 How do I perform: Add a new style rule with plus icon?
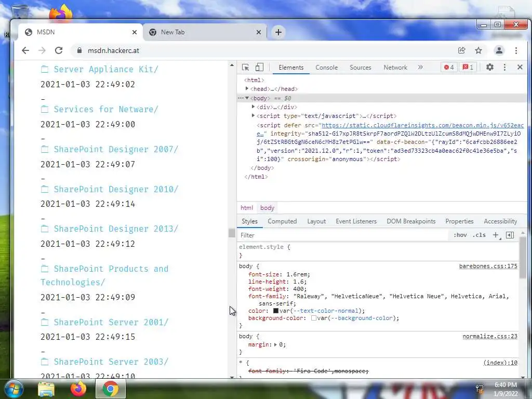[496, 235]
